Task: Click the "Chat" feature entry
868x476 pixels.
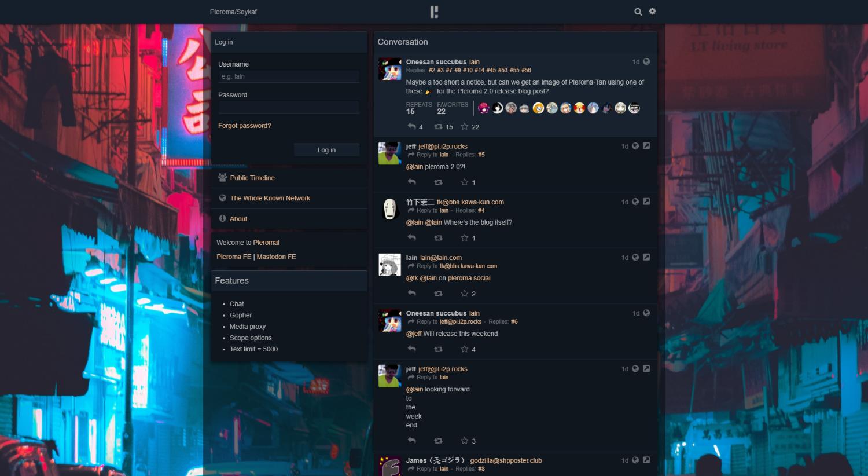Action: [x=237, y=304]
